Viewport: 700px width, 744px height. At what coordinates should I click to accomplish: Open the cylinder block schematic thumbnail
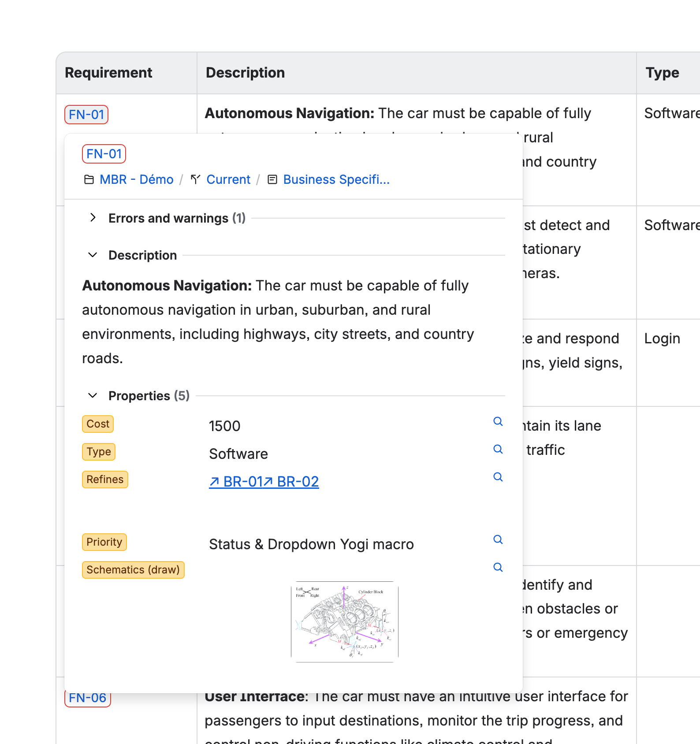coord(345,622)
